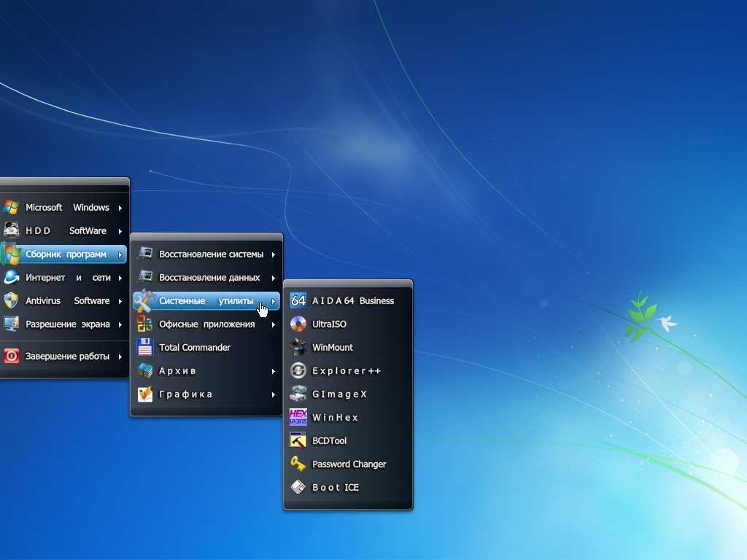Click the Antivirus Software shield icon
Screen dimensions: 747x560
[11, 300]
